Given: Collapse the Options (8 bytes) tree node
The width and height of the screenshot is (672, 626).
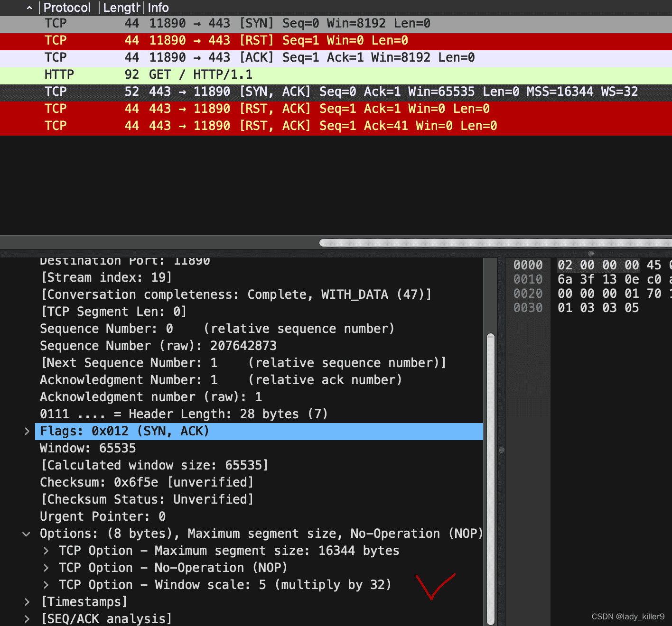Looking at the screenshot, I should click(x=27, y=534).
